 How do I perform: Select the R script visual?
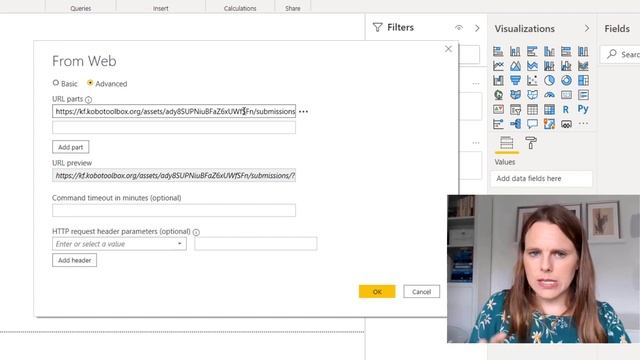click(566, 109)
